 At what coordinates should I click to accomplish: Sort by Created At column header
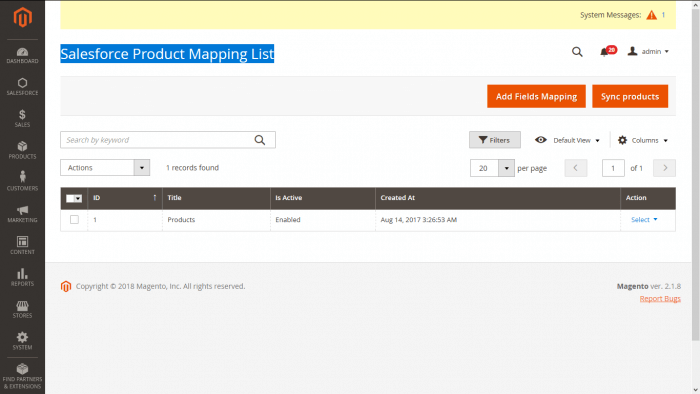(498, 198)
